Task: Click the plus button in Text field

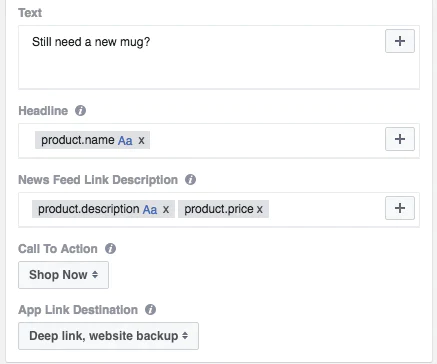Action: coord(400,41)
